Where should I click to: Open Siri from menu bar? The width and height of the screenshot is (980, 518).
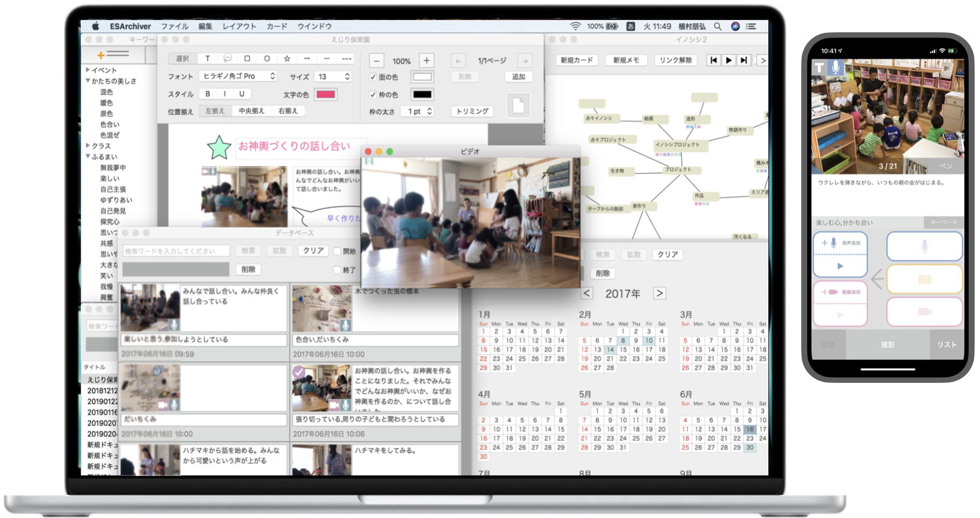pyautogui.click(x=736, y=26)
